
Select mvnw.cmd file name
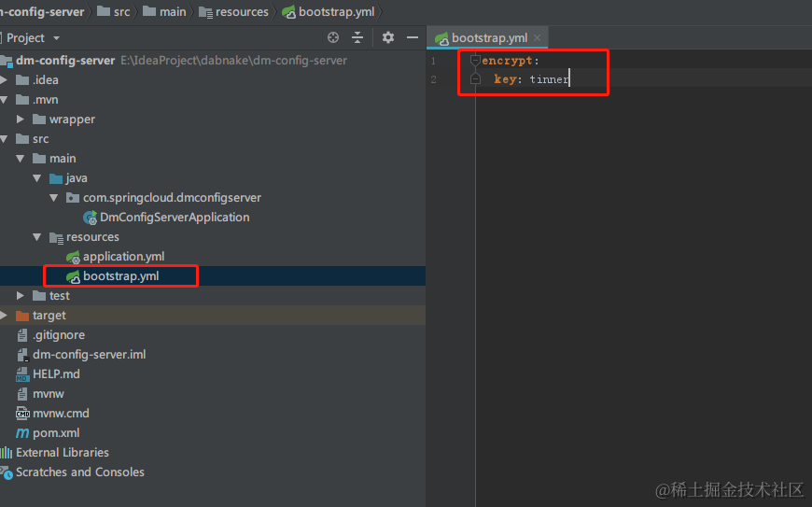click(x=61, y=414)
